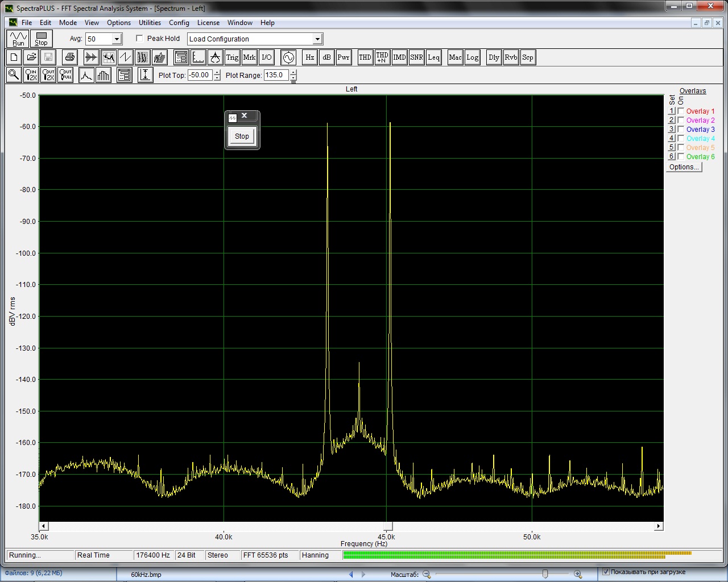Select the line plot style icon
728x582 pixels.
pyautogui.click(x=86, y=75)
